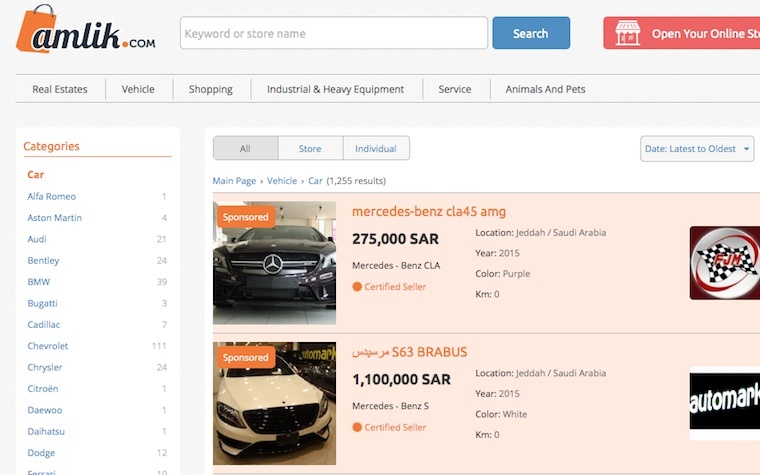Open the Shopping menu
Screen dimensions: 760x475
(211, 89)
